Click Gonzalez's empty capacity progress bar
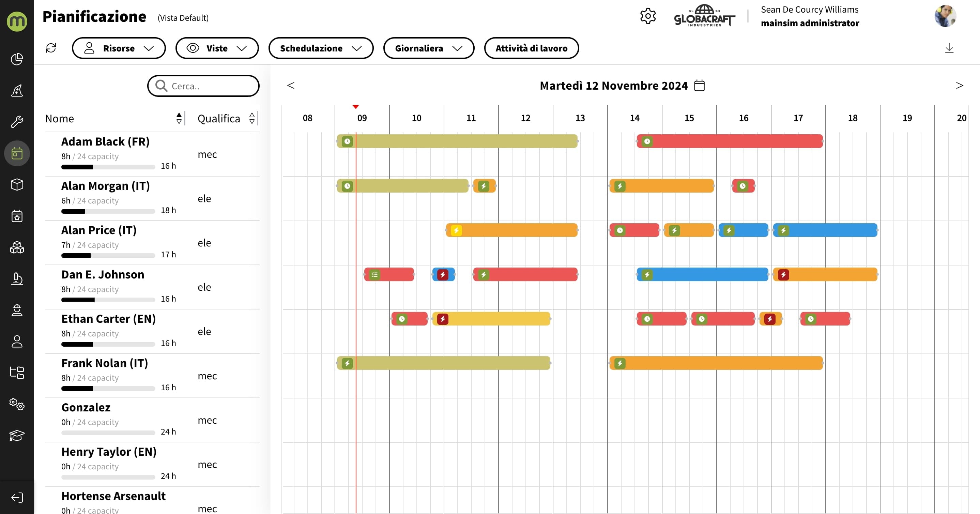 click(x=108, y=433)
